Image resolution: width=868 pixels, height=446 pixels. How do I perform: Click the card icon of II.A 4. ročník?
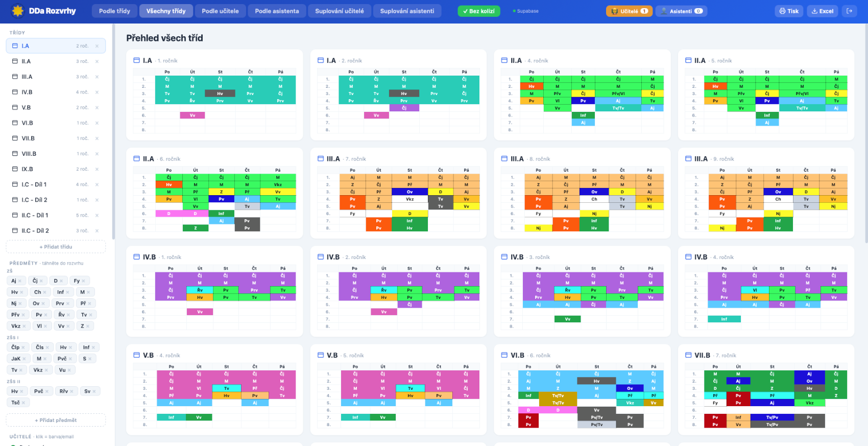[x=504, y=60]
